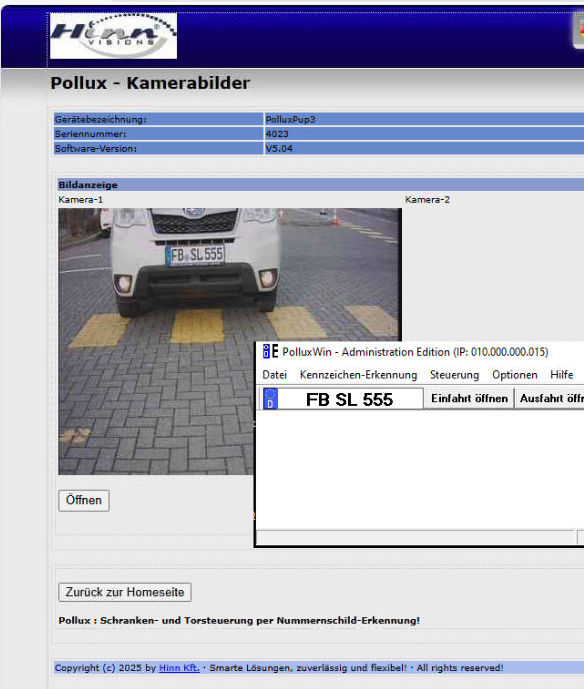584x689 pixels.
Task: Open the Steuerung menu
Action: point(454,375)
